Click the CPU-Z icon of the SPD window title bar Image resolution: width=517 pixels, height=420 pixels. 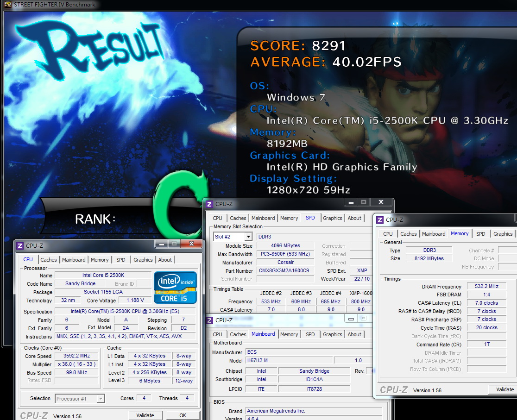pyautogui.click(x=209, y=204)
